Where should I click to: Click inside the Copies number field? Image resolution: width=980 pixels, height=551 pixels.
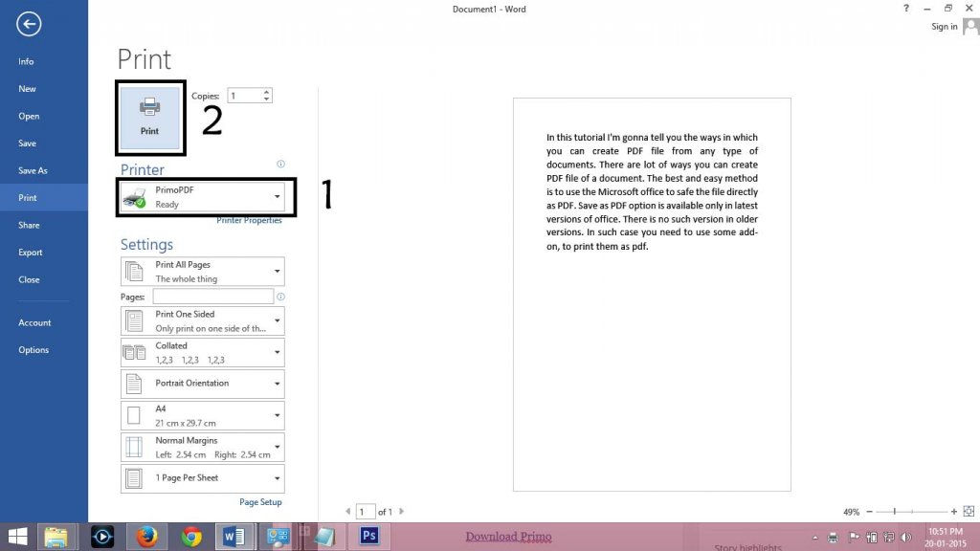point(244,96)
